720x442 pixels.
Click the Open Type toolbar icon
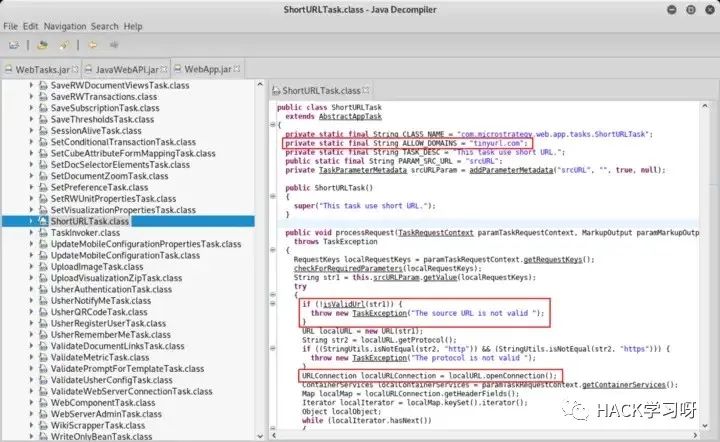click(42, 45)
